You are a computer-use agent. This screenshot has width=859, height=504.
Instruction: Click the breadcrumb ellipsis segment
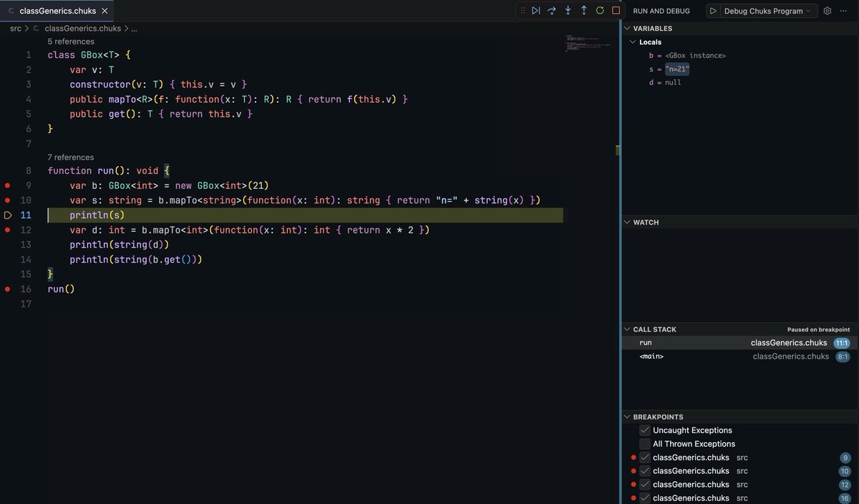pos(134,29)
